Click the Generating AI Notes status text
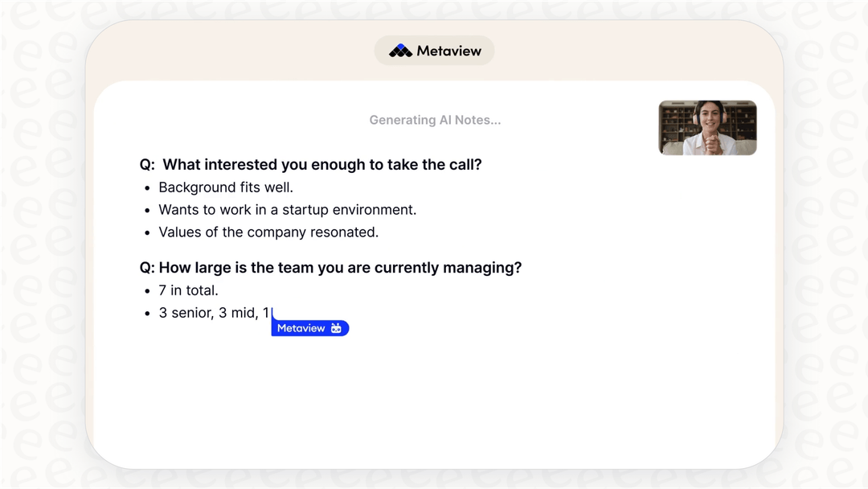The image size is (868, 489). [434, 119]
